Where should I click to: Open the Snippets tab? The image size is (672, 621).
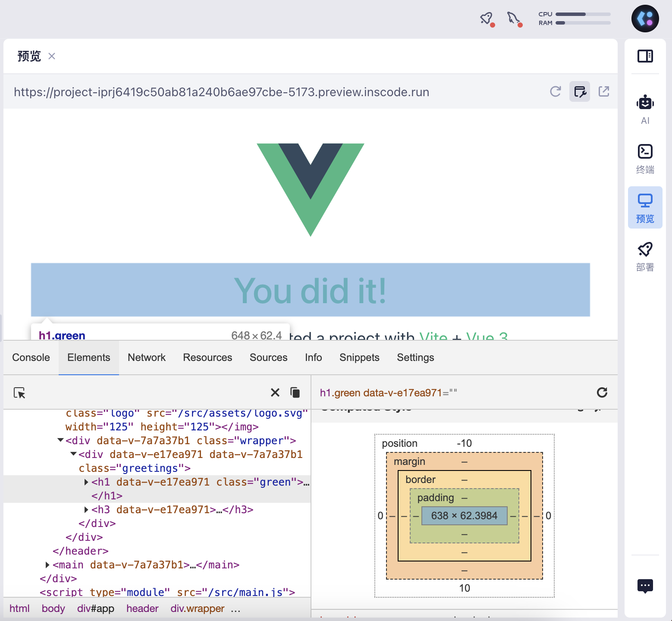click(359, 358)
